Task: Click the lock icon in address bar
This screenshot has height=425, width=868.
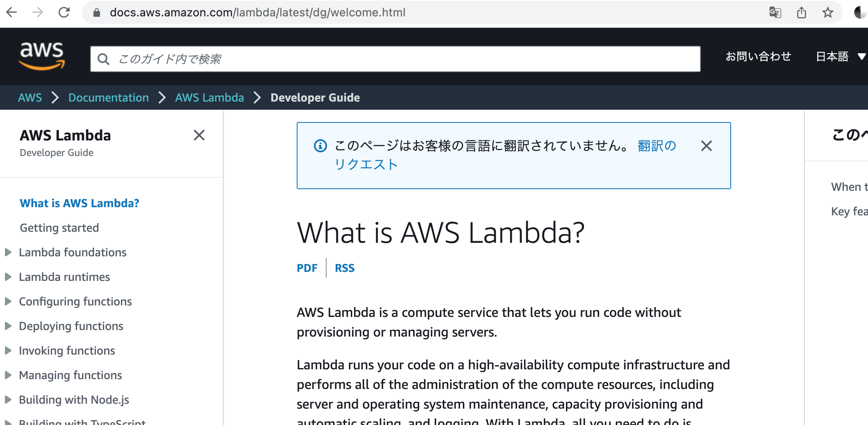Action: (x=97, y=13)
